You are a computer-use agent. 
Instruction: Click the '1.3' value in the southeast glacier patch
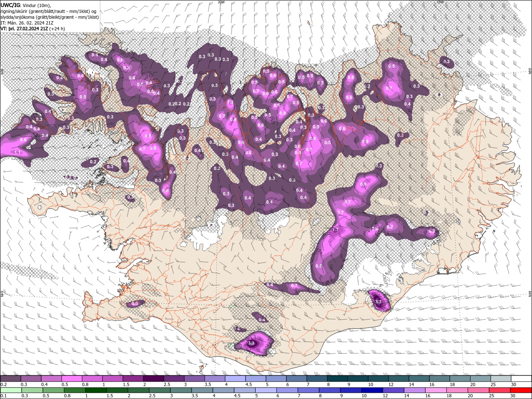click(x=378, y=302)
